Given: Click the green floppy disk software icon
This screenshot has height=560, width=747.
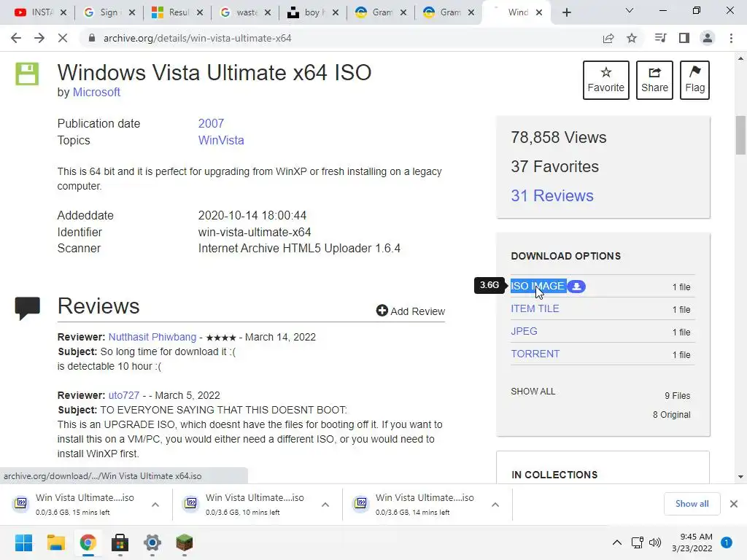Looking at the screenshot, I should (x=27, y=74).
